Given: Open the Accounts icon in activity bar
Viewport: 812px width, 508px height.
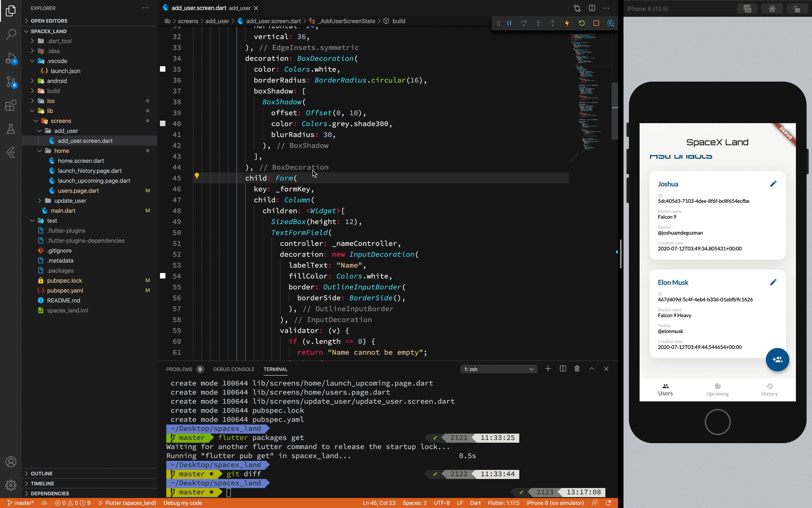Looking at the screenshot, I should tap(11, 462).
